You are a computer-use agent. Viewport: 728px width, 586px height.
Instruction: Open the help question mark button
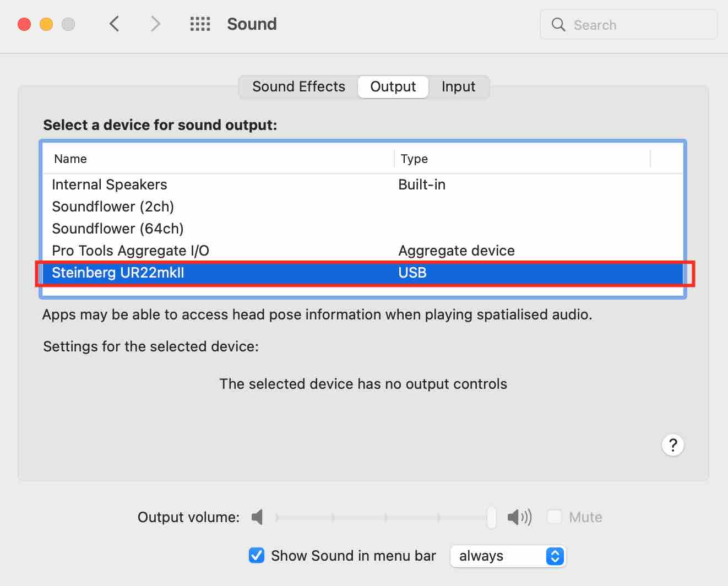coord(672,445)
